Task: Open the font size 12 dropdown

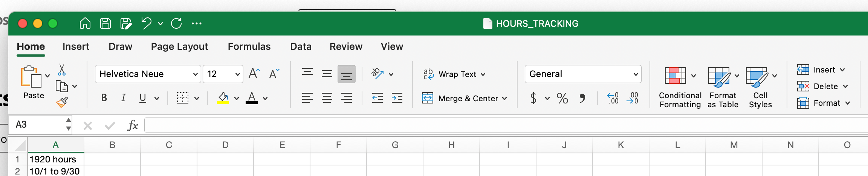Action: 223,74
